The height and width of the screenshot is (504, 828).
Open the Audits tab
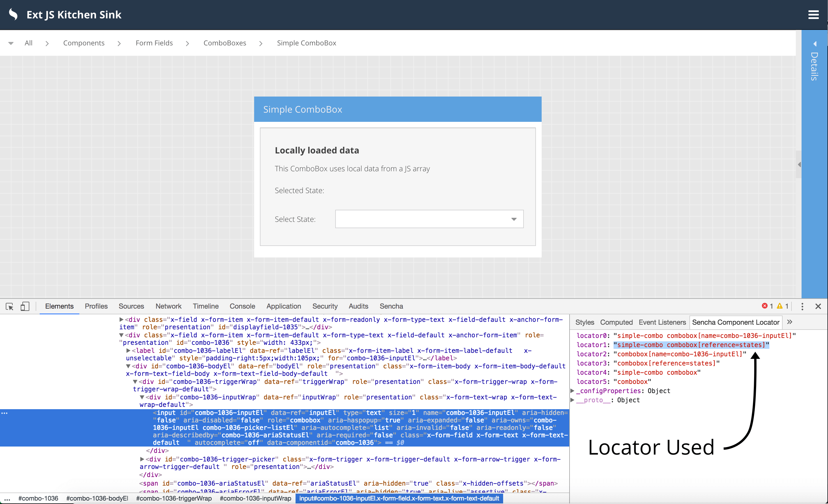point(358,306)
